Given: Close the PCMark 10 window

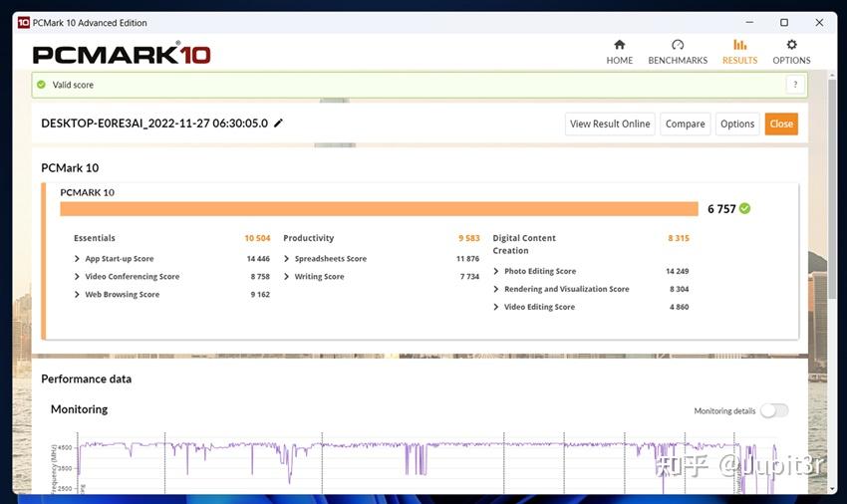Looking at the screenshot, I should tap(819, 23).
